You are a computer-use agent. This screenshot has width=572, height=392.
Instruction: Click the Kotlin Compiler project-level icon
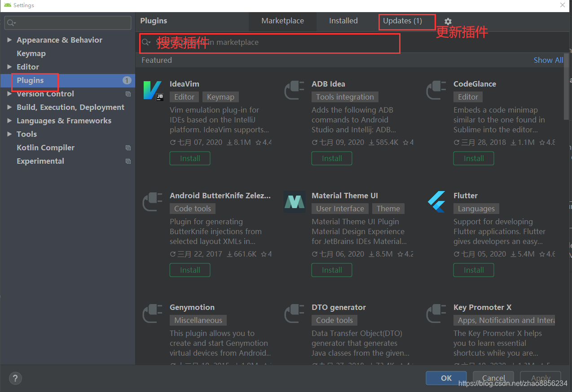(128, 148)
